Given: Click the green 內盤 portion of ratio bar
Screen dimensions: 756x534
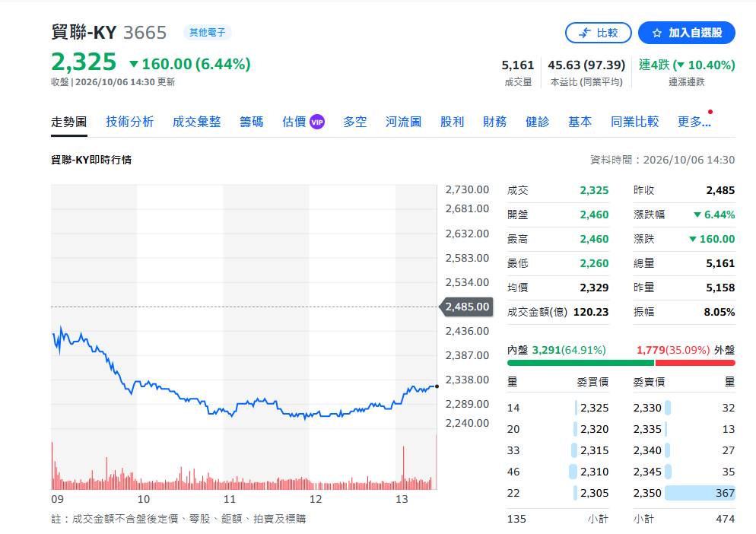Looking at the screenshot, I should tap(580, 363).
